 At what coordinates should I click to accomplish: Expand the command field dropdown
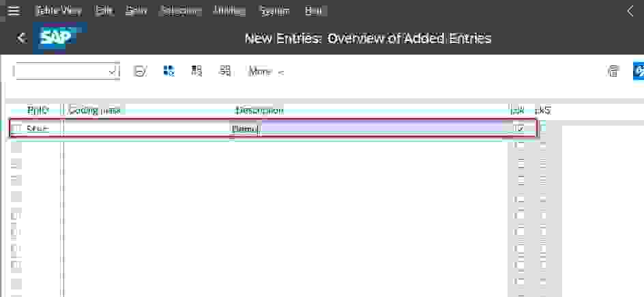113,71
